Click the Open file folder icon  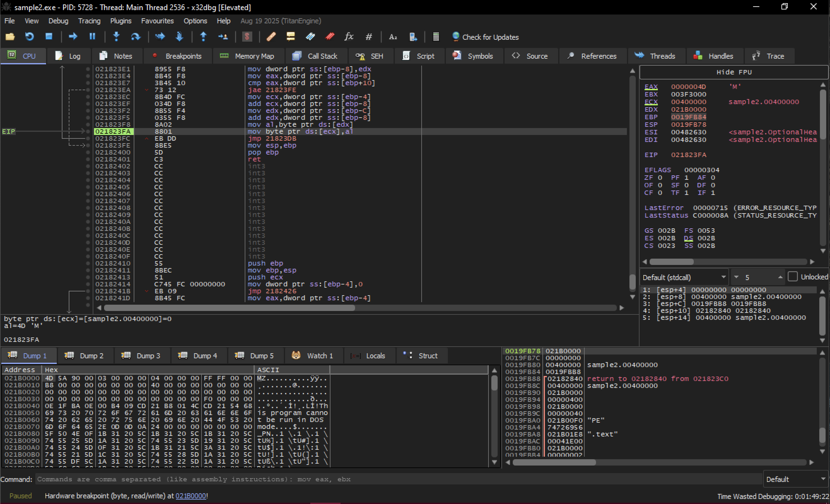click(x=10, y=36)
